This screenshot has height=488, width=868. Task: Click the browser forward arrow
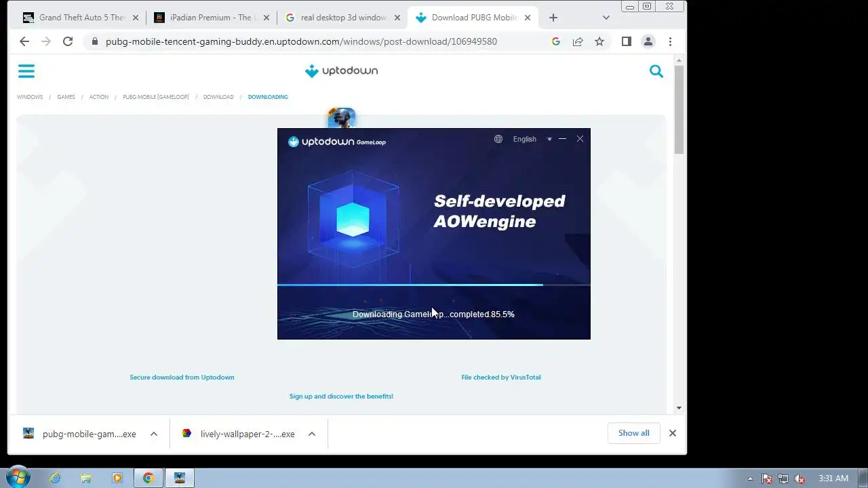[46, 41]
